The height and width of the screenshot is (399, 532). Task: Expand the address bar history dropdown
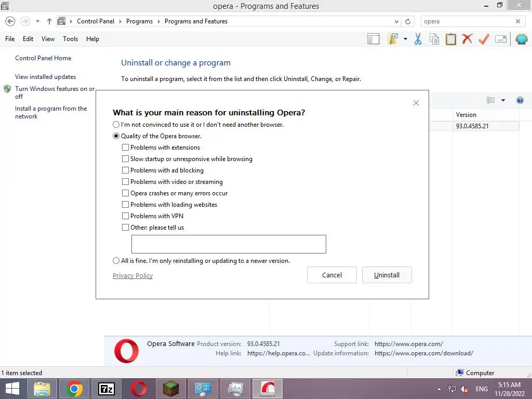coord(396,21)
